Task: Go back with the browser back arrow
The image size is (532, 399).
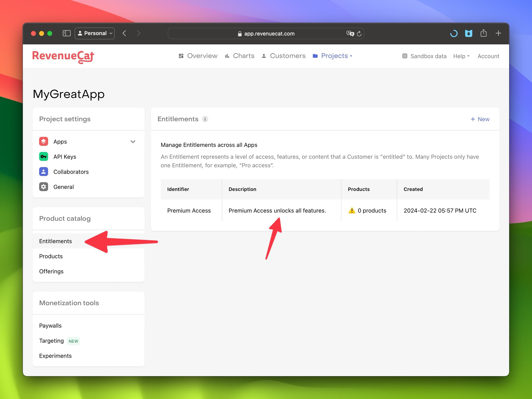Action: 124,33
